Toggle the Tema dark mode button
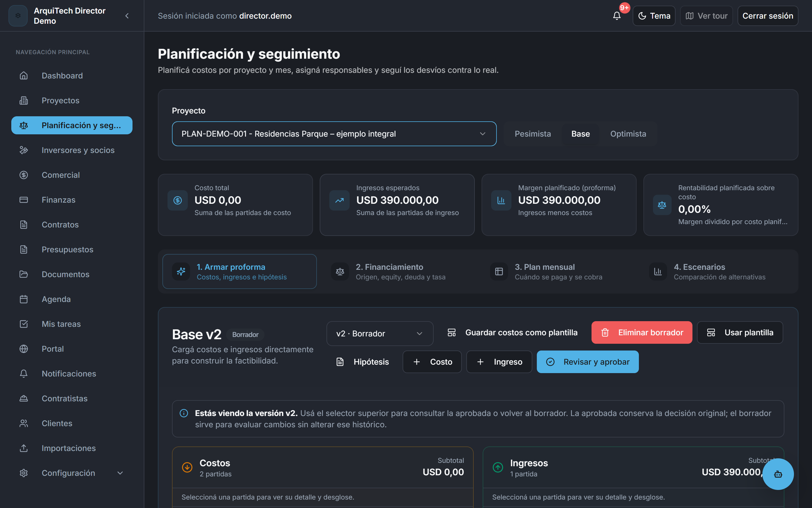Image resolution: width=812 pixels, height=508 pixels. click(x=654, y=16)
